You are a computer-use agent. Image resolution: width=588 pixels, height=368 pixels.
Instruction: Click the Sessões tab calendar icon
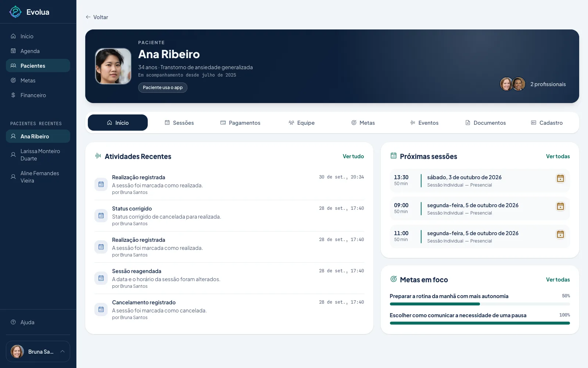(167, 123)
